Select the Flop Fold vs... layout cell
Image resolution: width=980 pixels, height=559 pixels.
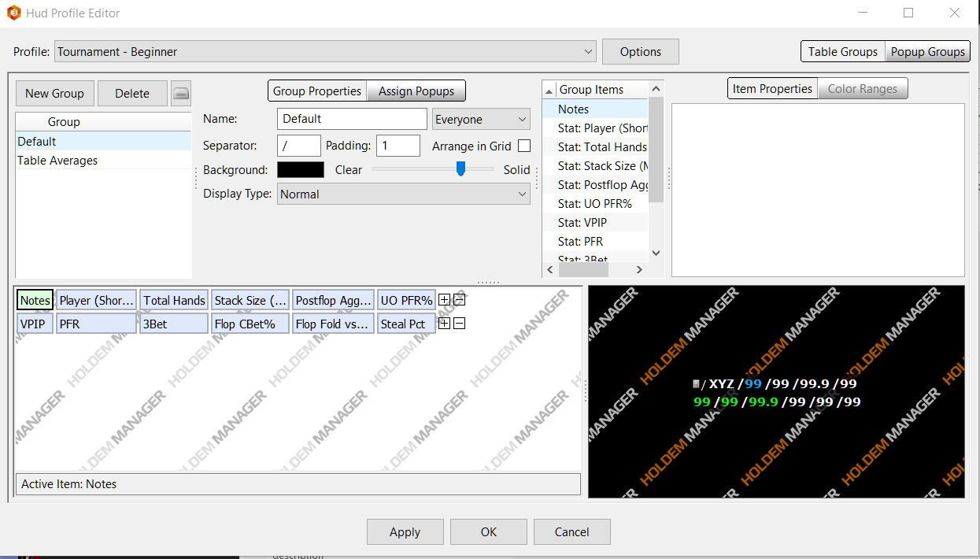point(333,324)
